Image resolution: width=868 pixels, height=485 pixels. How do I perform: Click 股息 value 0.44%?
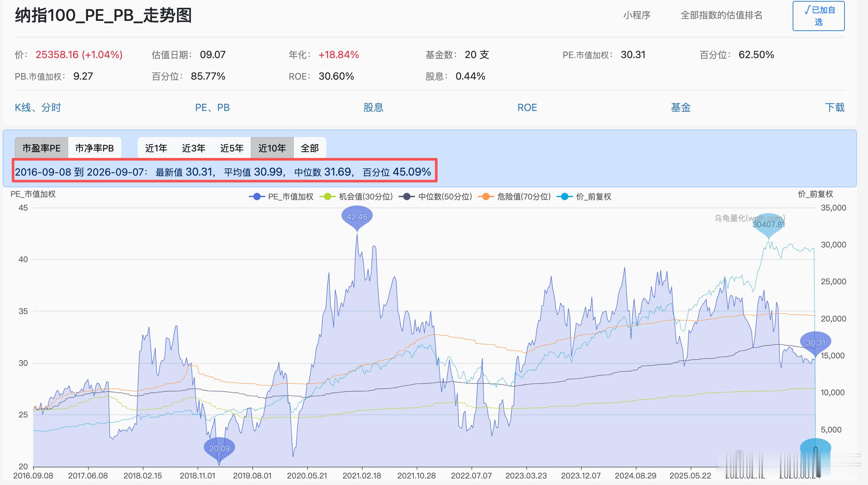[471, 76]
